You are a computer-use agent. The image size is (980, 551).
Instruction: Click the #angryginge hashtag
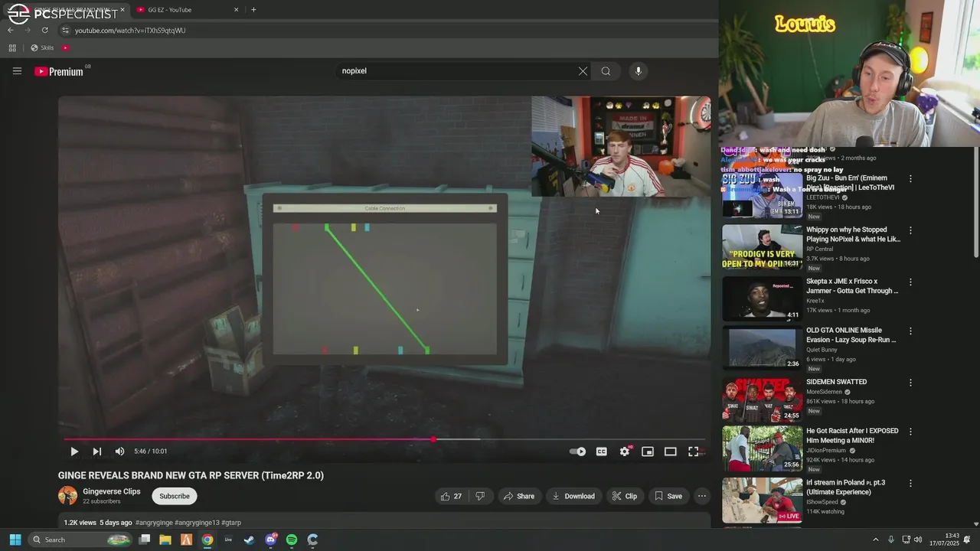pos(155,523)
